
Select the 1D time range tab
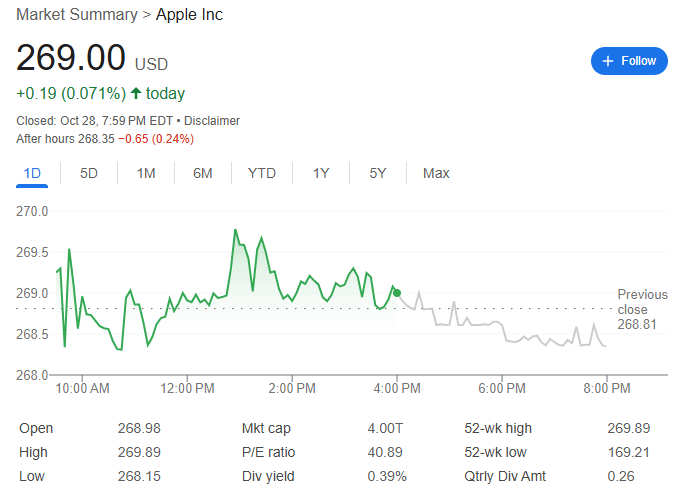32,173
